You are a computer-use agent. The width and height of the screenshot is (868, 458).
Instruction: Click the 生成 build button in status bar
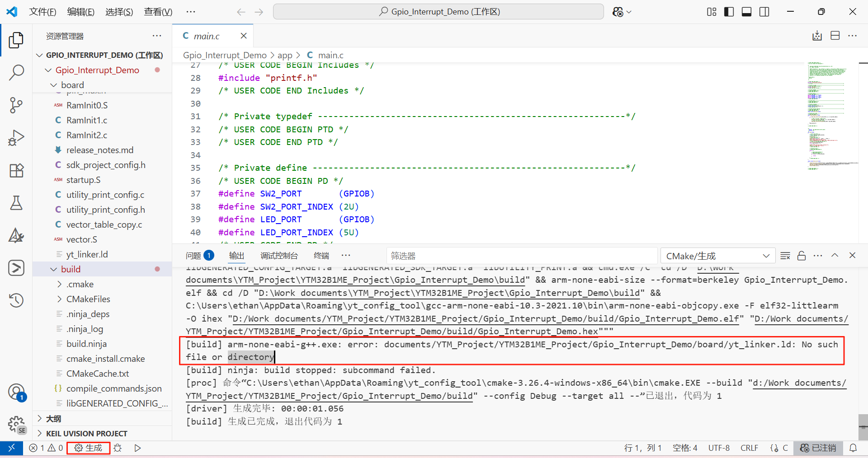point(89,448)
